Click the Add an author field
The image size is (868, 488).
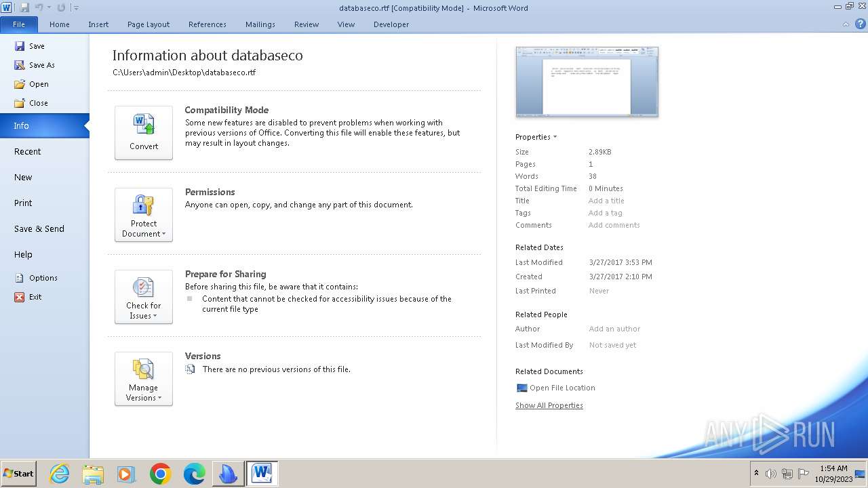614,329
